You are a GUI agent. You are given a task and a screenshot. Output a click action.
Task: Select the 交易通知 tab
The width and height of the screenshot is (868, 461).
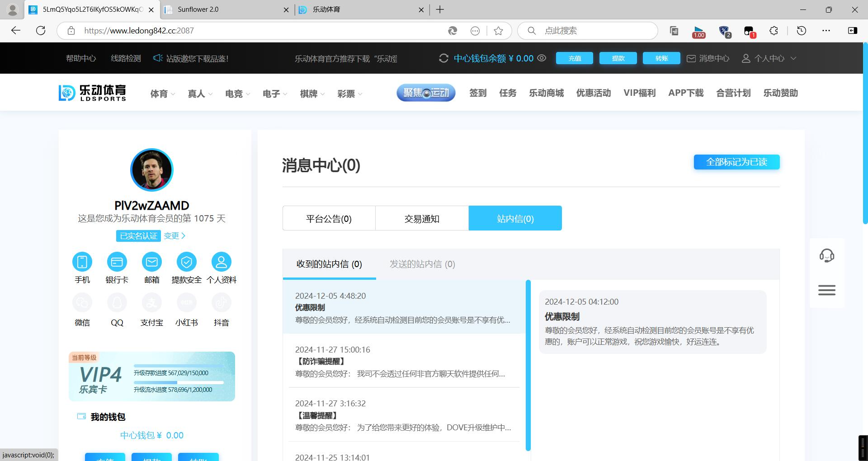(x=422, y=219)
